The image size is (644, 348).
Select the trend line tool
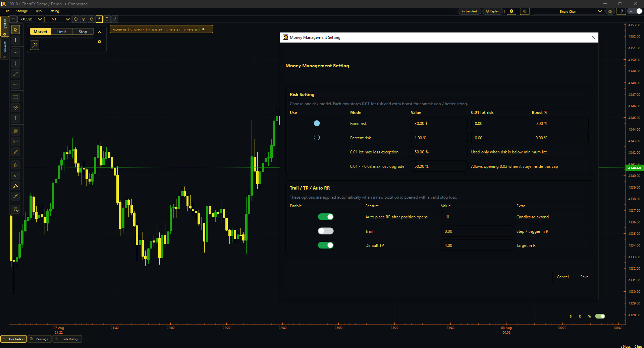15,74
